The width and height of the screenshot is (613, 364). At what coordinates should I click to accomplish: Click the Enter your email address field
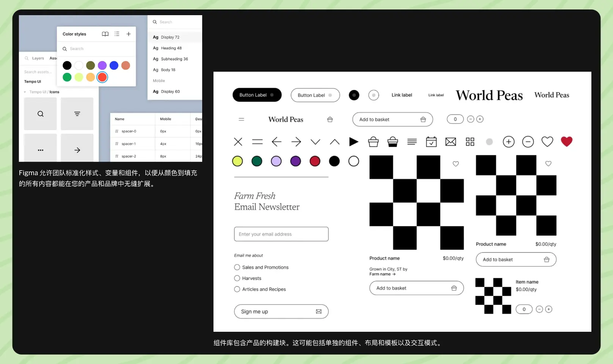pyautogui.click(x=281, y=234)
